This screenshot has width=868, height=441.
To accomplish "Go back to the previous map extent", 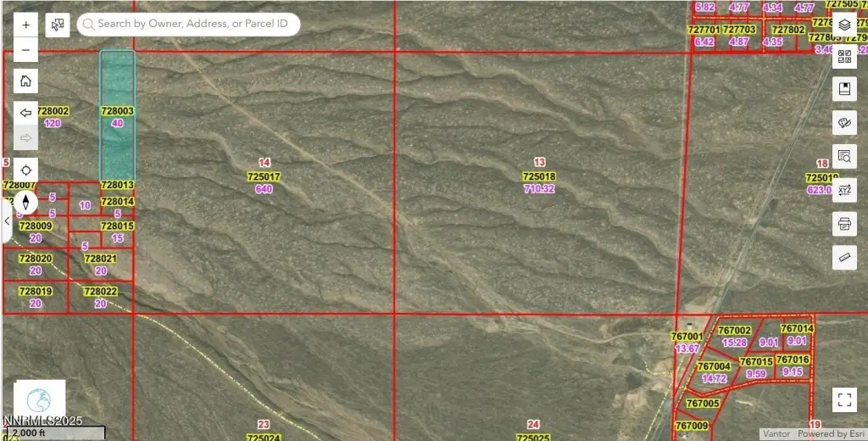I will pos(26,112).
